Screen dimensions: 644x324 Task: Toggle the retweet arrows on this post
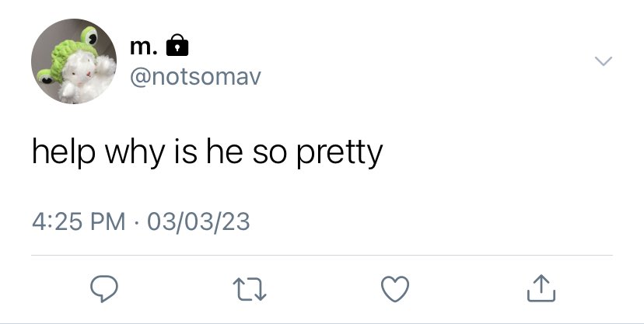(x=250, y=289)
